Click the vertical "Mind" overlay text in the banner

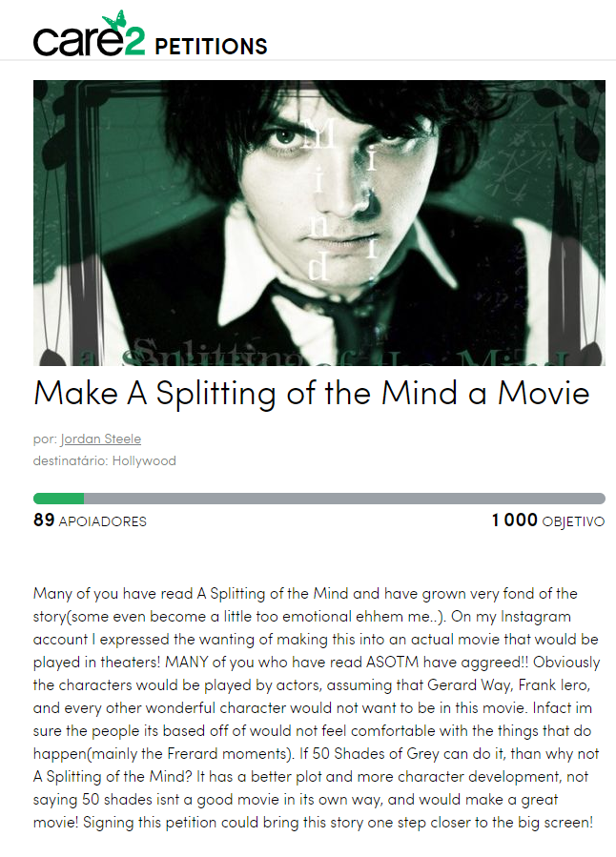pyautogui.click(x=319, y=199)
